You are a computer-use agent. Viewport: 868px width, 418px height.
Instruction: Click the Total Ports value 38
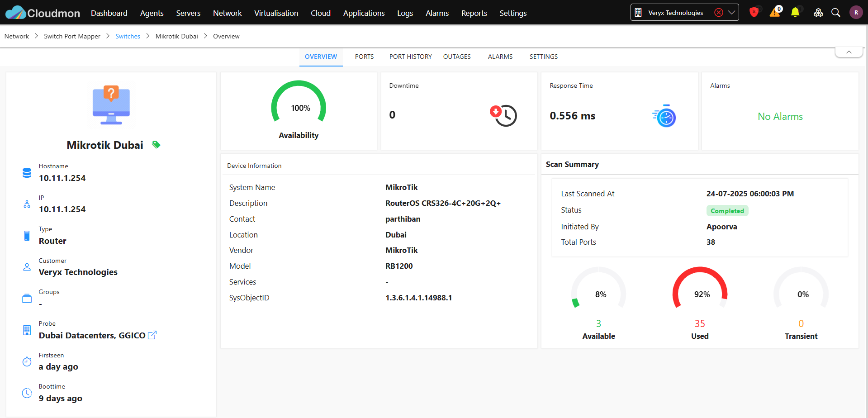tap(711, 242)
